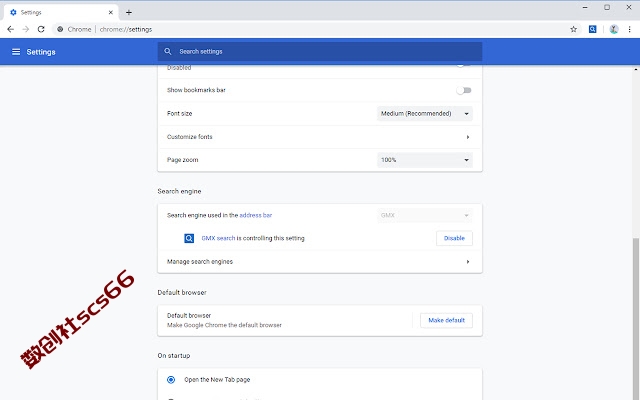The width and height of the screenshot is (640, 400).
Task: Click the Chrome site info icon in address bar
Action: [60, 29]
